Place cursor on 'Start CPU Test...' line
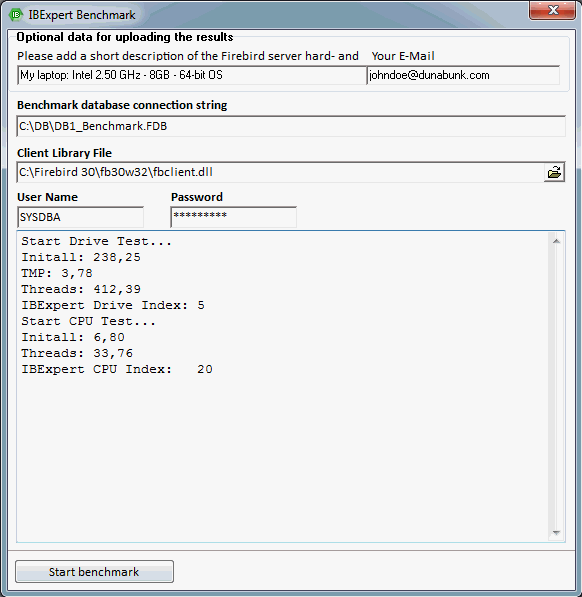 [x=88, y=321]
